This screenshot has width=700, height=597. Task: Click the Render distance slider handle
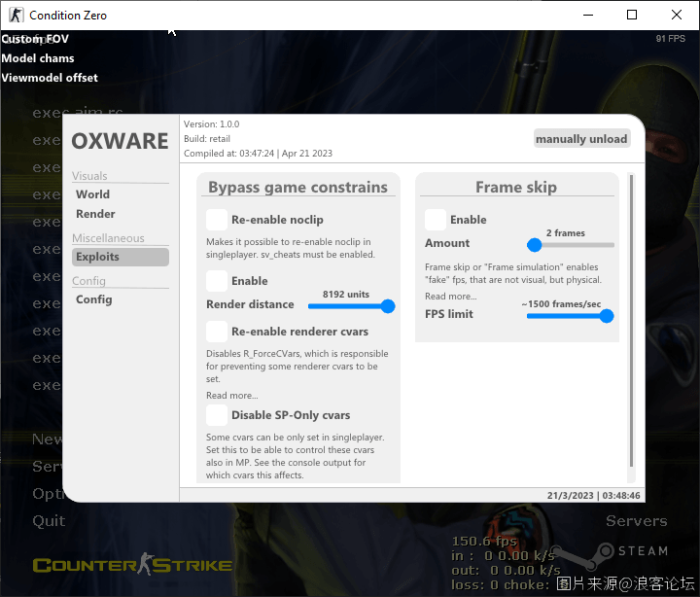pyautogui.click(x=388, y=306)
